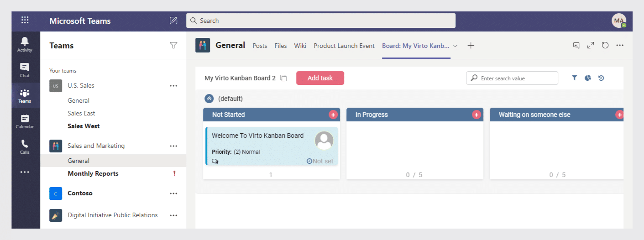Open Chat in the left rail

point(25,70)
